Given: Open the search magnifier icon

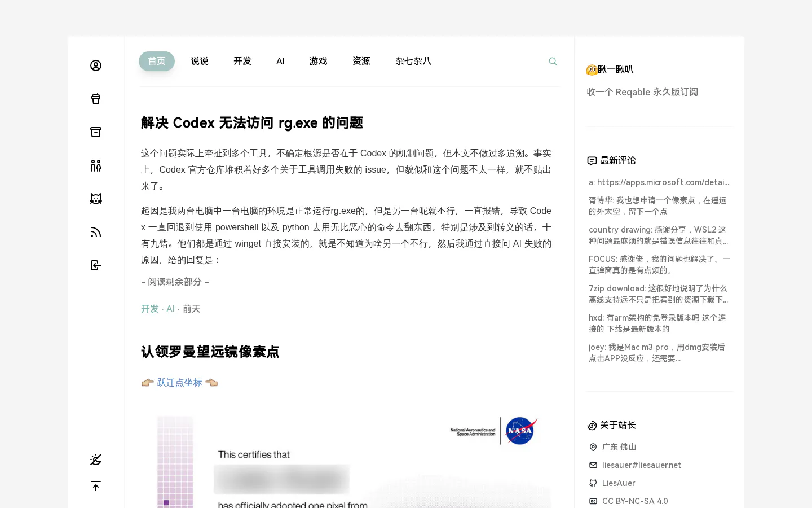Looking at the screenshot, I should (x=553, y=62).
